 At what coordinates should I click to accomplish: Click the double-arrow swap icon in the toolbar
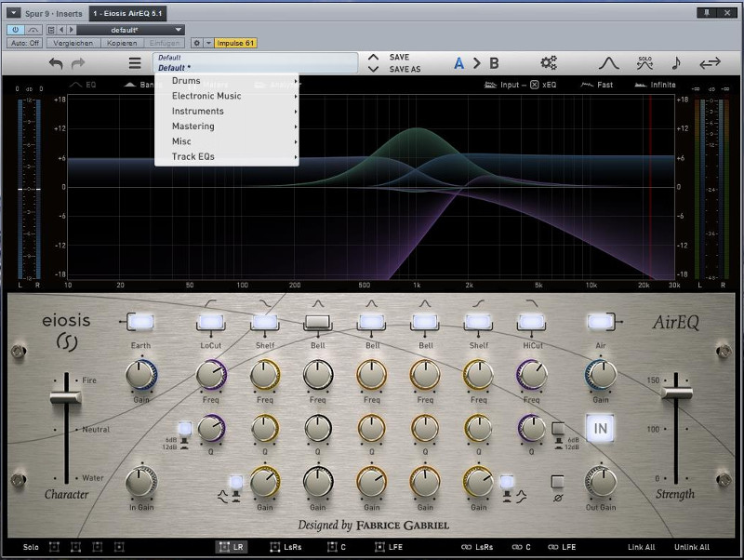(x=710, y=62)
